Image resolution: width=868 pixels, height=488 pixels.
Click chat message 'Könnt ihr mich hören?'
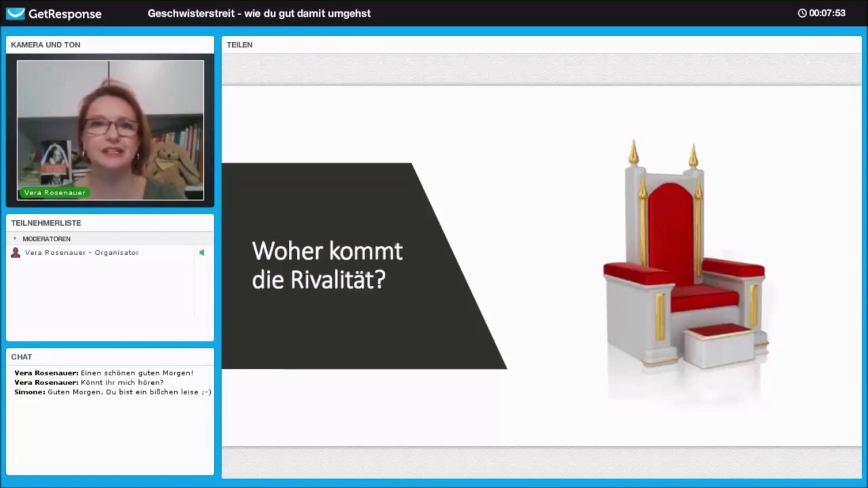coord(122,382)
